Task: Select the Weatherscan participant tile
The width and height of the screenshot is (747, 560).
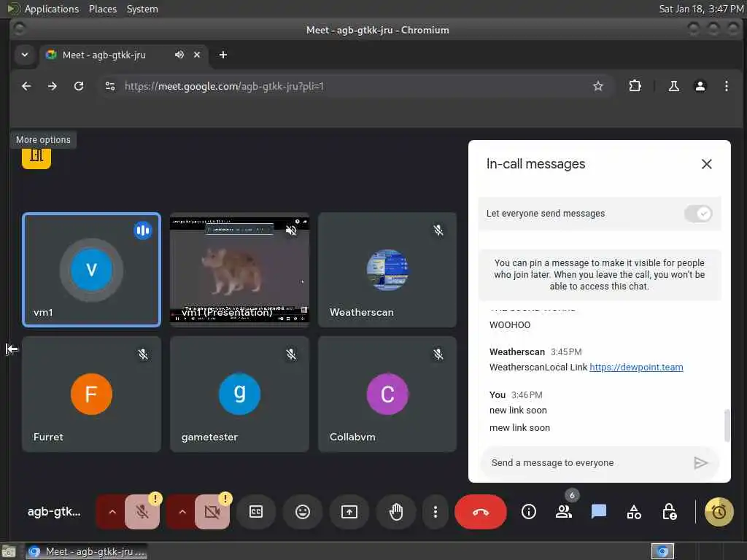Action: (387, 270)
